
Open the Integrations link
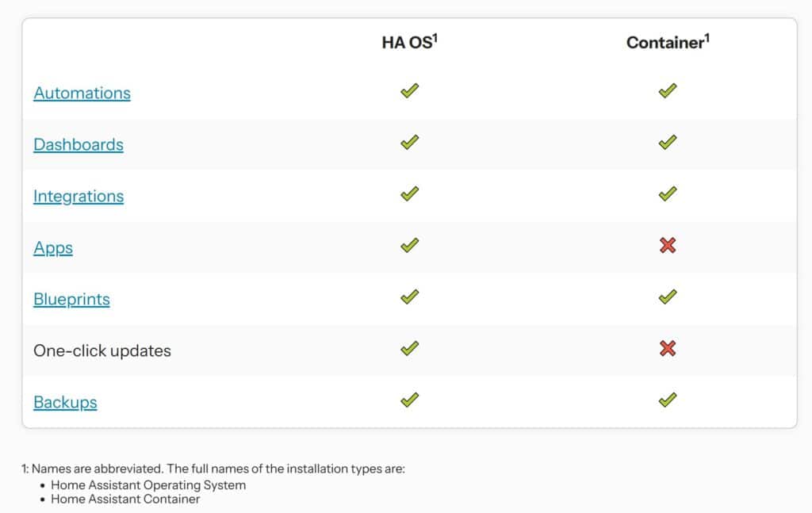tap(79, 196)
